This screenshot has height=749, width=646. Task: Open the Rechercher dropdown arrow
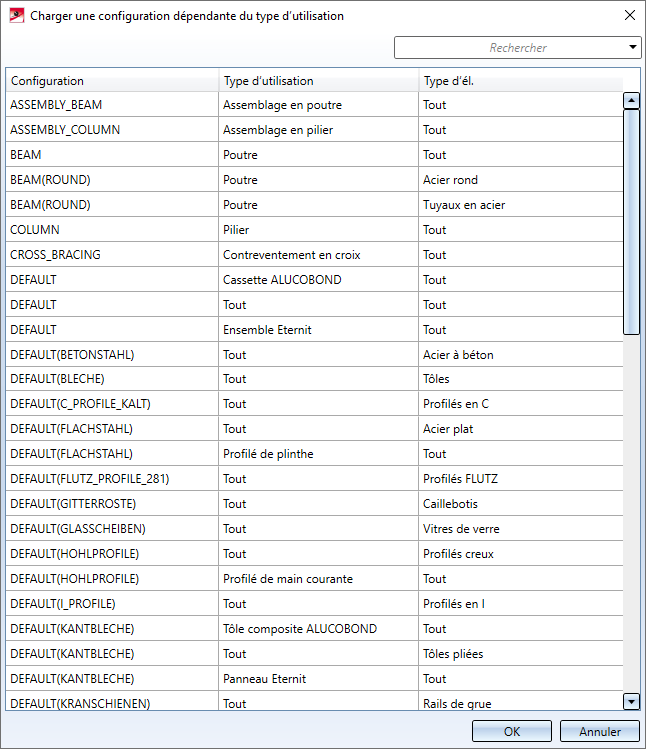pos(633,47)
